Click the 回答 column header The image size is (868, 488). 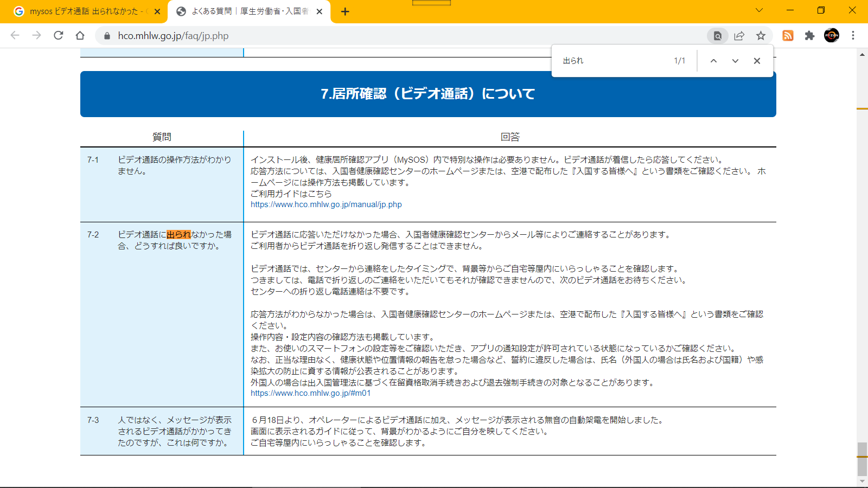(x=510, y=137)
